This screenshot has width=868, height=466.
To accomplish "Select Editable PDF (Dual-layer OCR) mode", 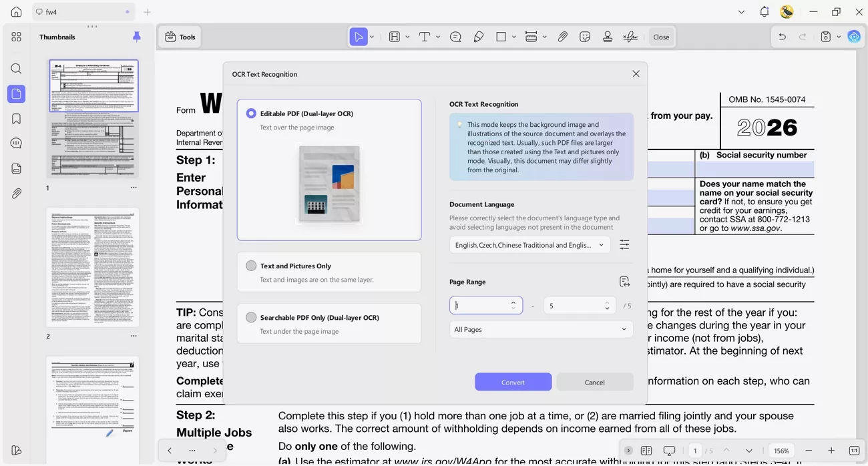I will pyautogui.click(x=251, y=113).
